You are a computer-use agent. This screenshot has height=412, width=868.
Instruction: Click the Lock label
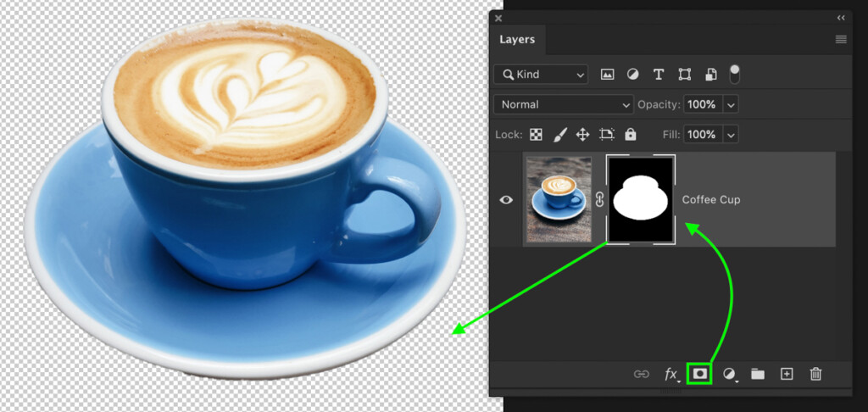click(509, 135)
